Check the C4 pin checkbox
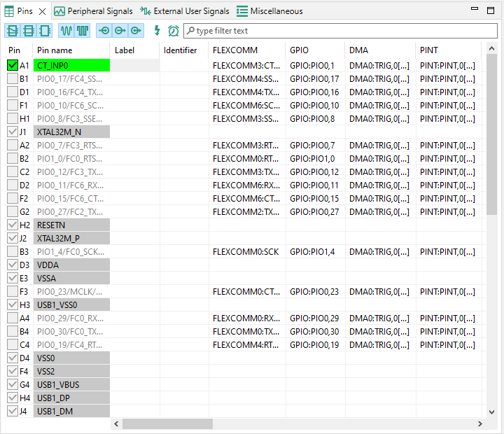504x434 pixels. pyautogui.click(x=12, y=344)
